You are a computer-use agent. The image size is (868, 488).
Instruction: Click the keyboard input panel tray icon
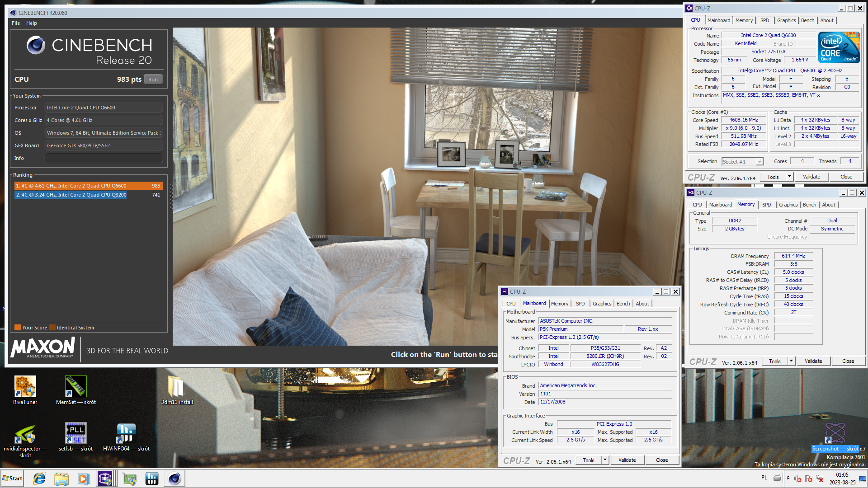pyautogui.click(x=777, y=478)
